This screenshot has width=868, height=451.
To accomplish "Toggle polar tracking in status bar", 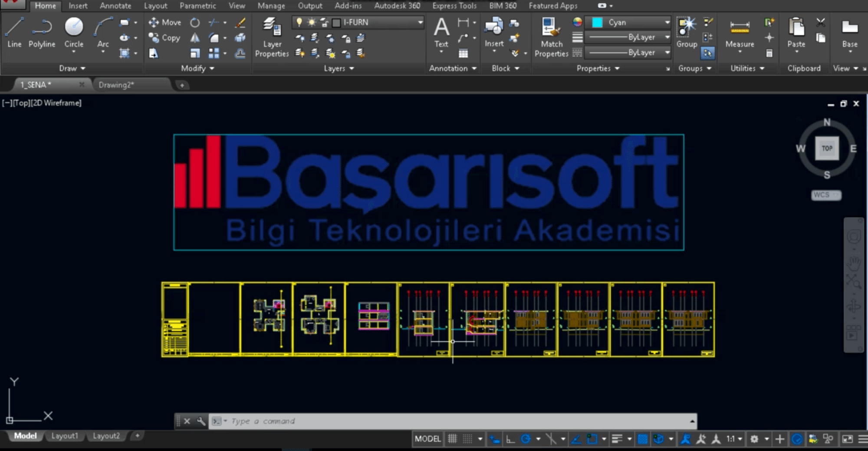I will (526, 439).
